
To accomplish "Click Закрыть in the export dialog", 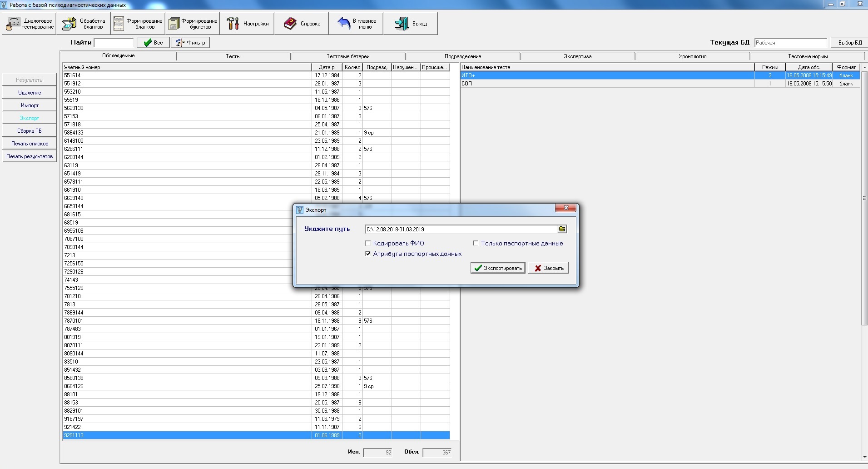I will click(548, 268).
